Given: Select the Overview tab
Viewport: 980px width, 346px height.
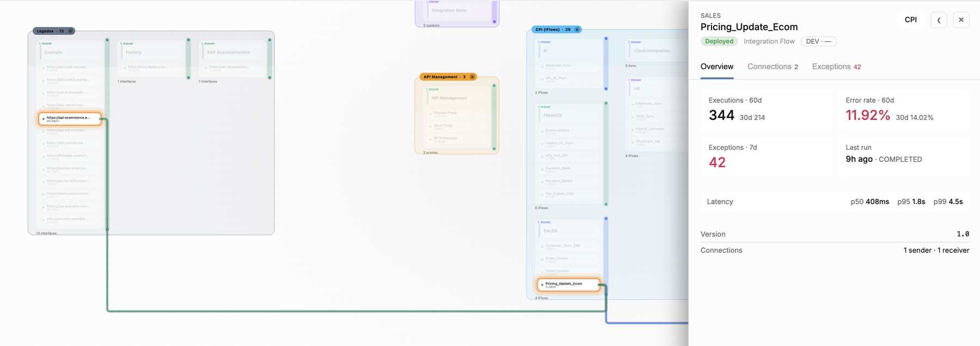Looking at the screenshot, I should pyautogui.click(x=717, y=66).
